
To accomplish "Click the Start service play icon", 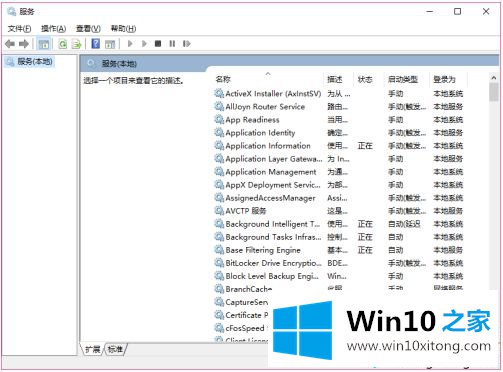I will pyautogui.click(x=130, y=44).
